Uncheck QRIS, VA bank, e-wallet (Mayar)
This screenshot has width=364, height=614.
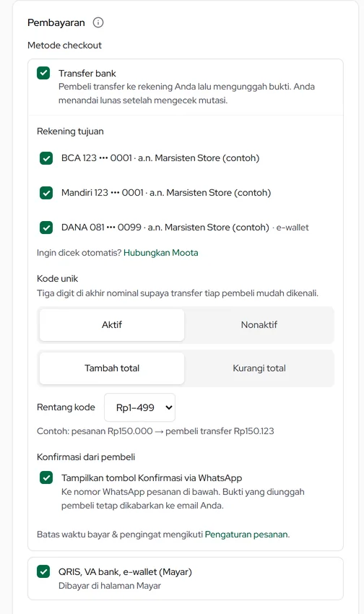[x=43, y=571]
